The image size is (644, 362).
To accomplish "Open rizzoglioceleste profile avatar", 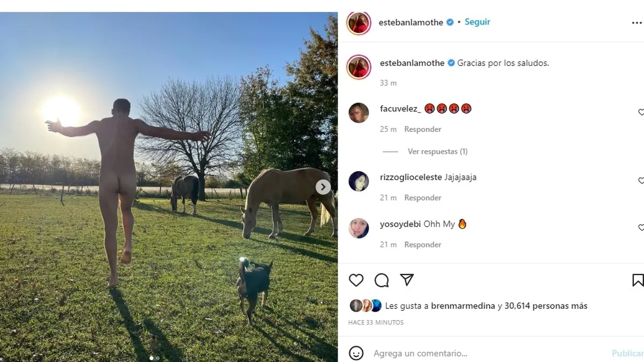I will point(358,181).
